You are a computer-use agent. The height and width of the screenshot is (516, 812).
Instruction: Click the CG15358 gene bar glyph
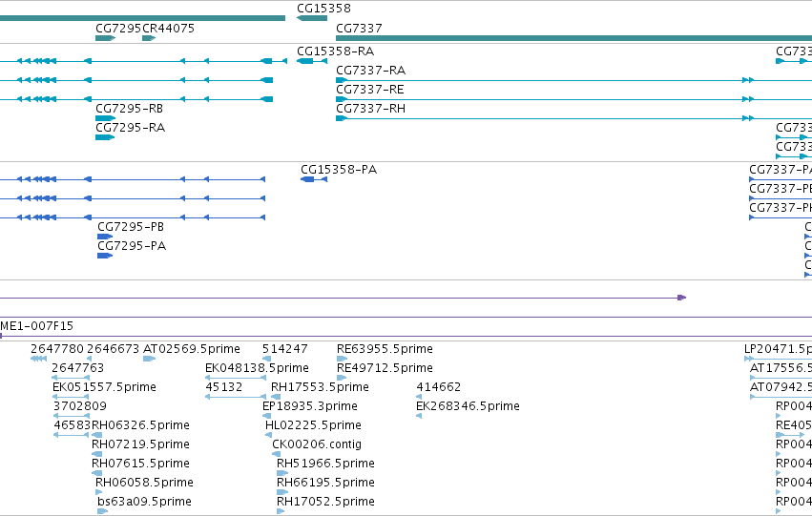coord(312,18)
